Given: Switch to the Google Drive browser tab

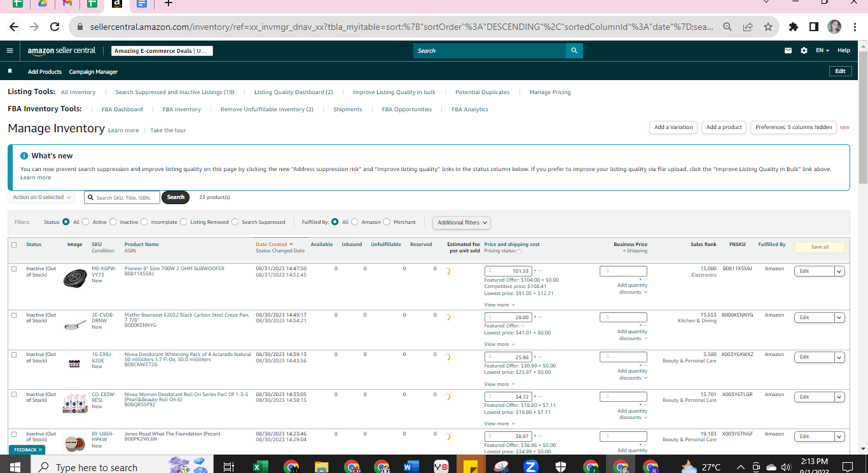Looking at the screenshot, I should pyautogui.click(x=42, y=3).
